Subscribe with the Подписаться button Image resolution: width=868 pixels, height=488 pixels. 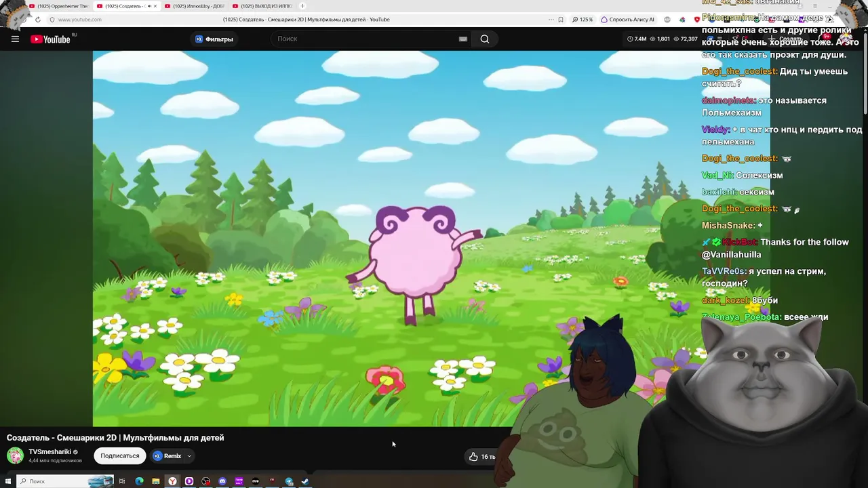pyautogui.click(x=120, y=456)
